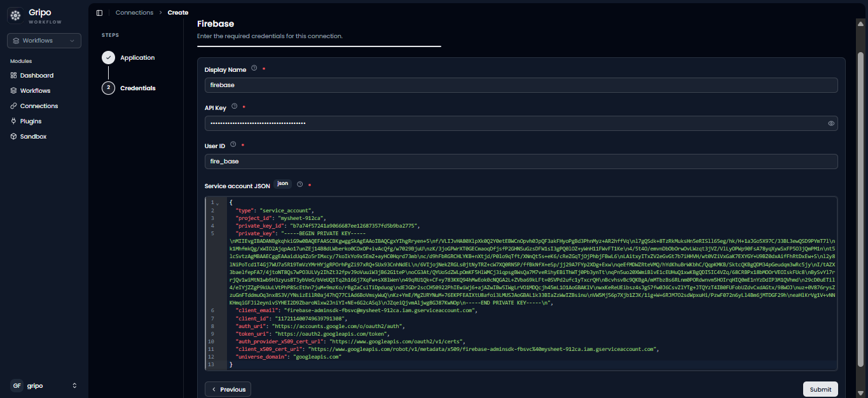Click the API Key password field

coord(521,123)
